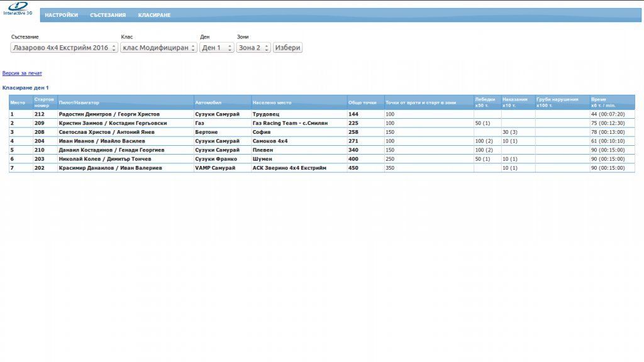Click start number 208
The width and height of the screenshot is (644, 362).
(x=40, y=132)
